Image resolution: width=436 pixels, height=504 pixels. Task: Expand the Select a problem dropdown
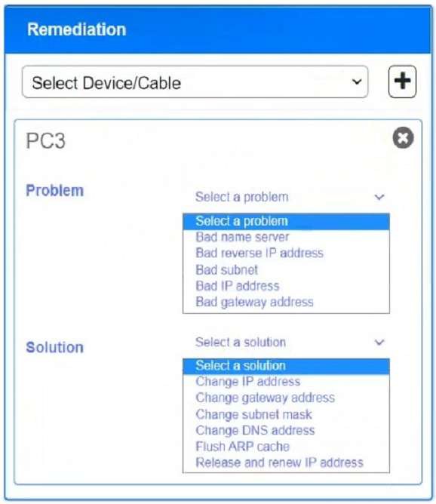287,197
